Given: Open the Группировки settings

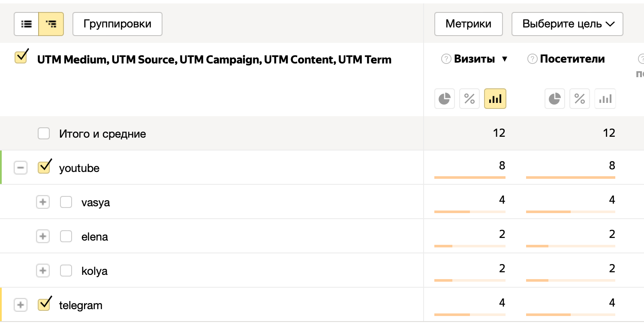Looking at the screenshot, I should pos(117,24).
